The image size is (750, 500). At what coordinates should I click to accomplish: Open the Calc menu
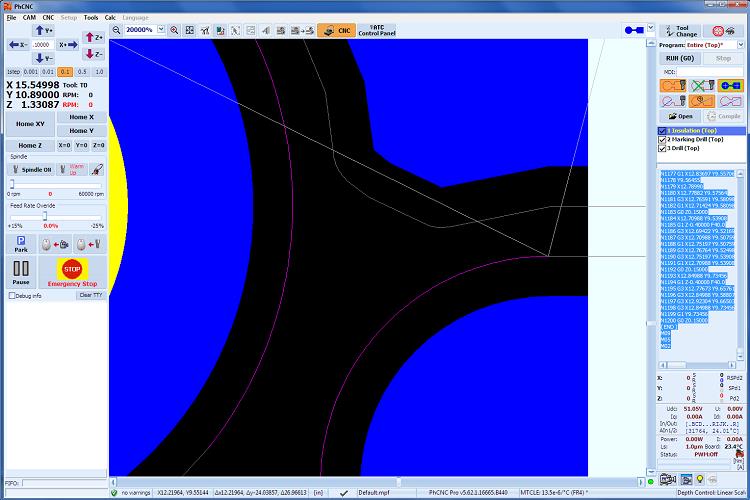pyautogui.click(x=110, y=18)
